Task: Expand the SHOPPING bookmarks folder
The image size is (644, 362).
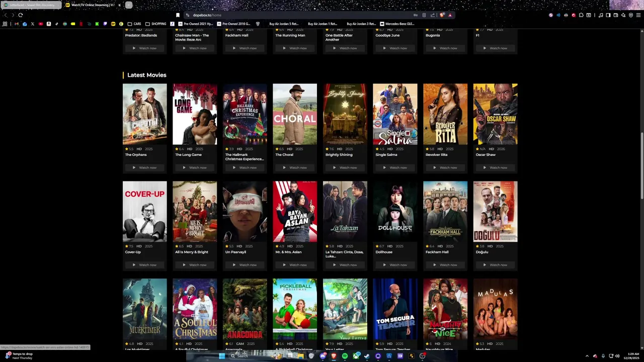Action: [155, 24]
